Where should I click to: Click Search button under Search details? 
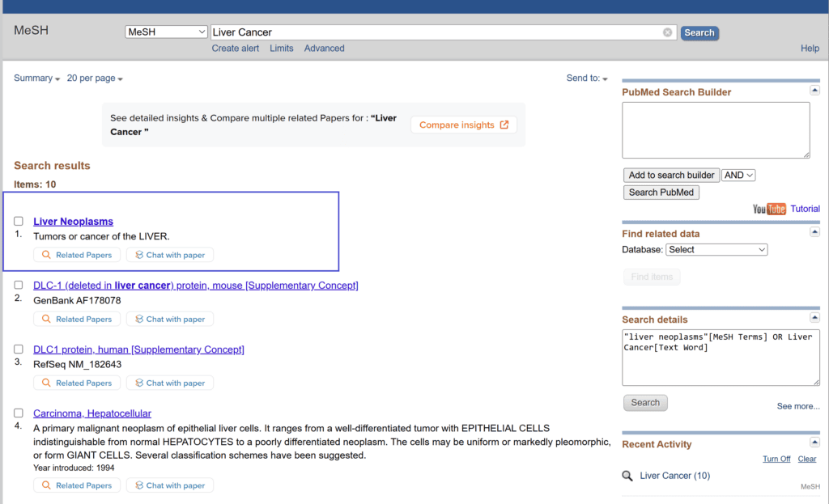645,403
